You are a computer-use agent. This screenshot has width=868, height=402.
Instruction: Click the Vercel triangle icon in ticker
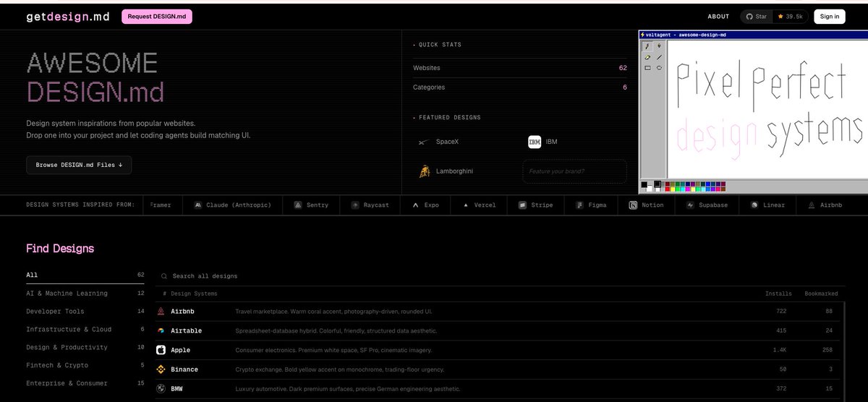point(466,205)
